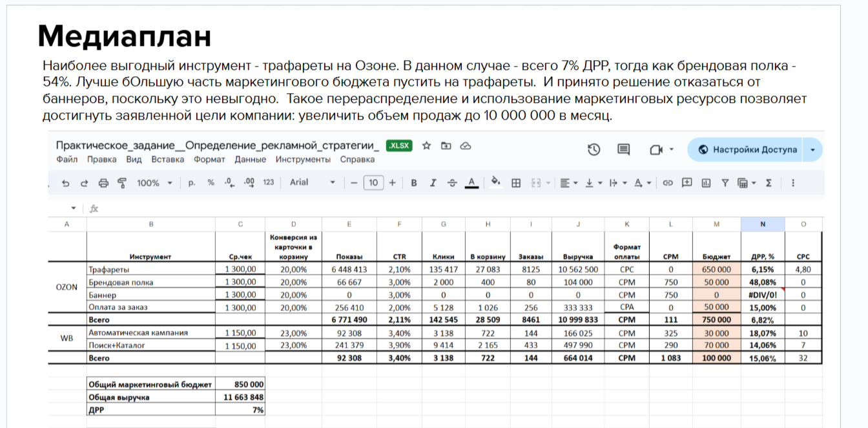
Task: Toggle bold formatting
Action: pyautogui.click(x=413, y=183)
